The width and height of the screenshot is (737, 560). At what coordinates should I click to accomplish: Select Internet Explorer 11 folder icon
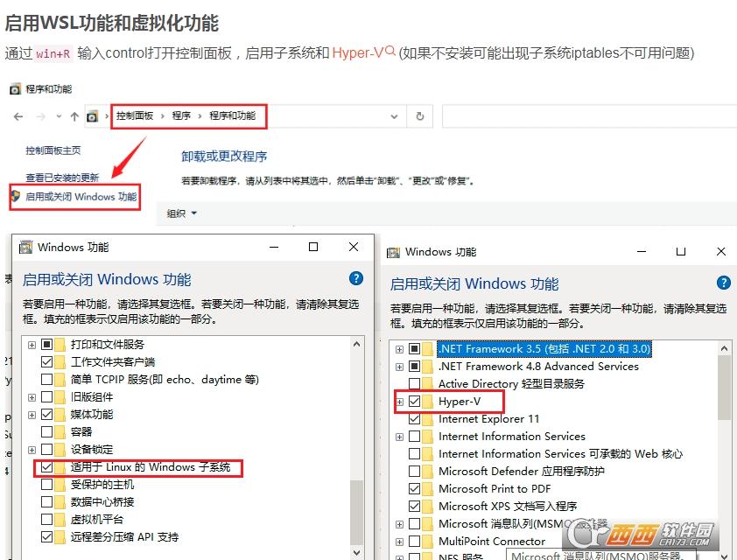pos(428,418)
